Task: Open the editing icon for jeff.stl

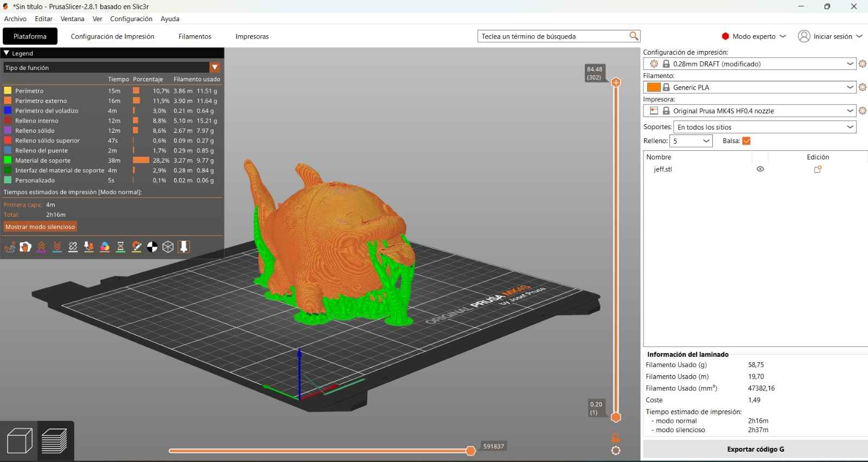Action: tap(818, 169)
